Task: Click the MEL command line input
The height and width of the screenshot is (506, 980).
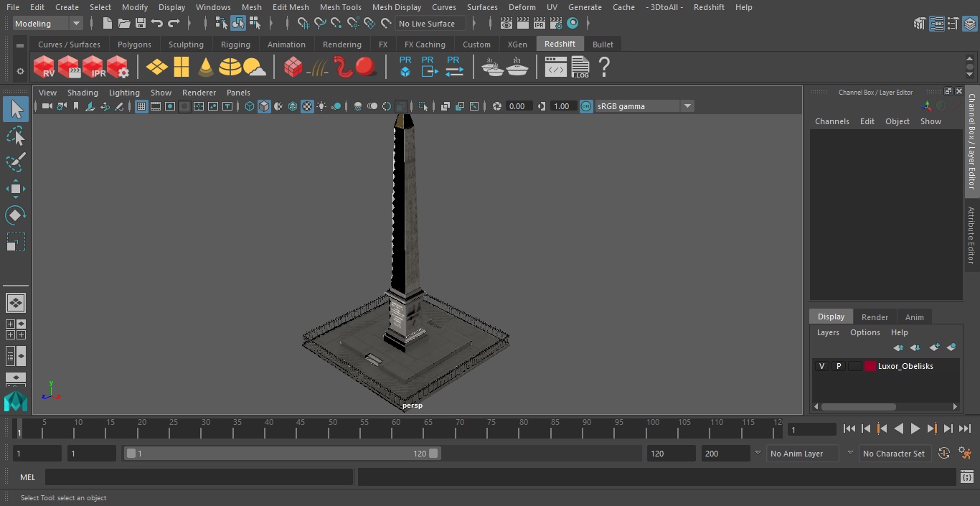Action: (x=199, y=477)
